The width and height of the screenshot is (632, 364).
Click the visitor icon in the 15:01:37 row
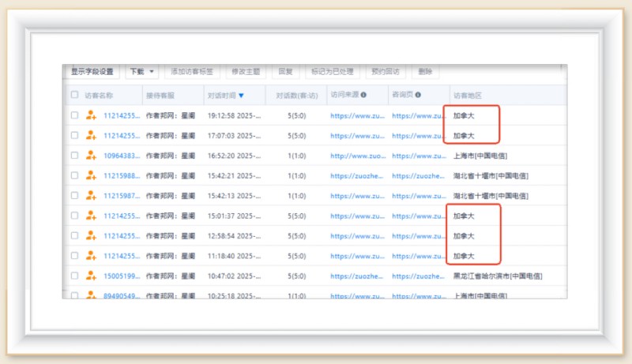[x=92, y=216]
